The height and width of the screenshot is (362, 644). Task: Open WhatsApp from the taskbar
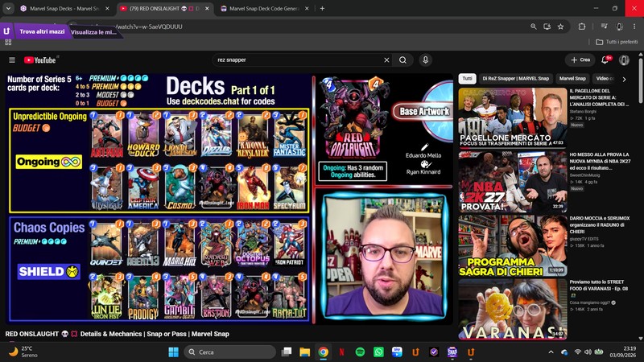pyautogui.click(x=378, y=352)
